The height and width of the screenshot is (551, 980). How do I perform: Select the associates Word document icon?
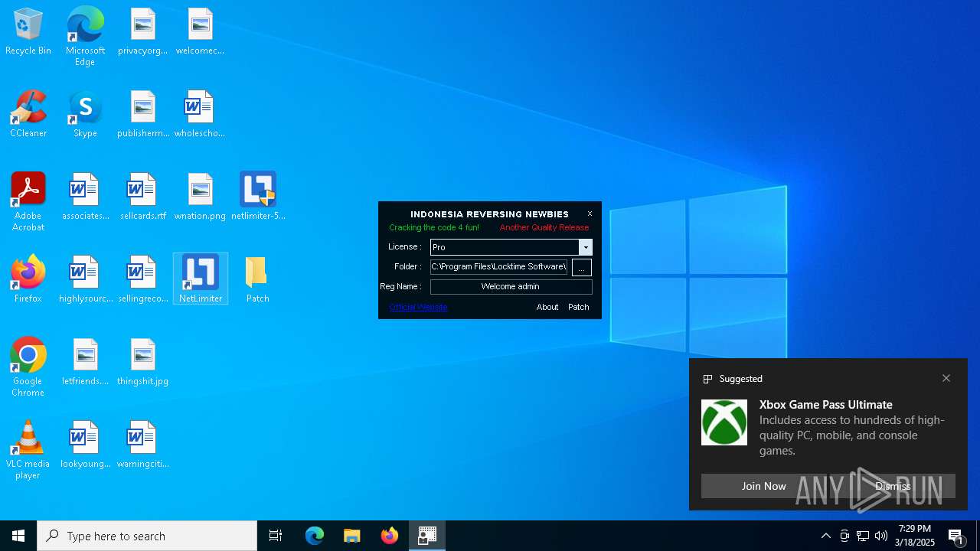pos(85,197)
